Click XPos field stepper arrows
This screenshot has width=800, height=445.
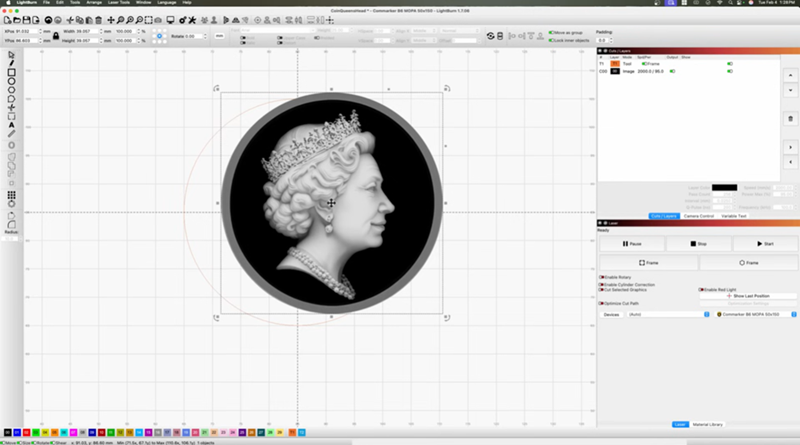point(40,31)
